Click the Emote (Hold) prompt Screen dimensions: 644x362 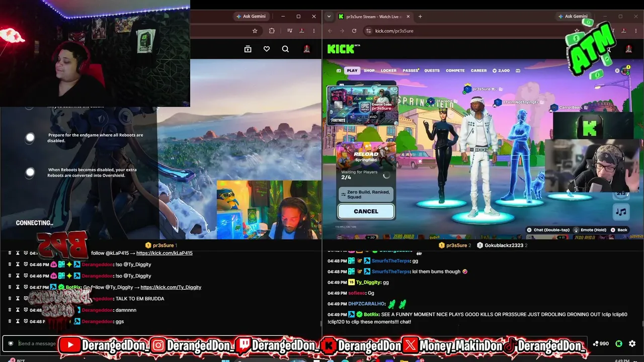[x=590, y=230]
